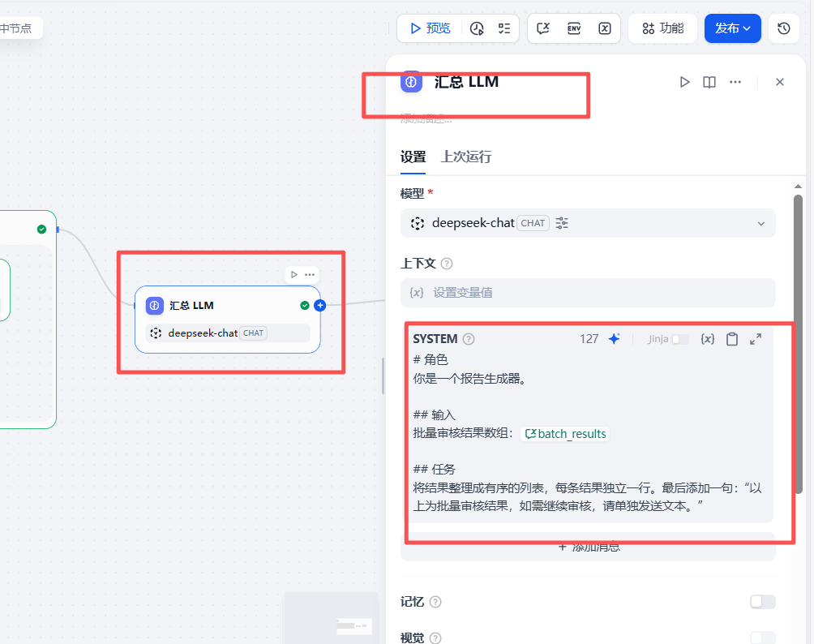Open the 功能 features button
Screen dimensions: 814x644
tap(662, 28)
